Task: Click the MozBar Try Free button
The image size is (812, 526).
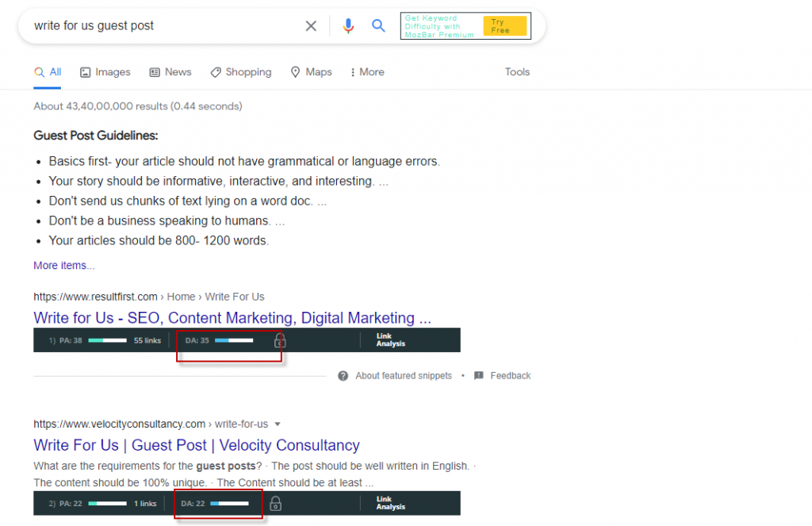Action: 504,26
